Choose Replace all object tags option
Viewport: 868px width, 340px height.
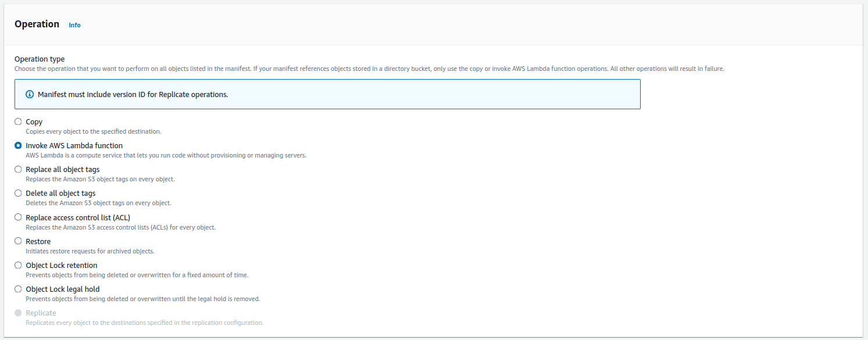tap(18, 169)
